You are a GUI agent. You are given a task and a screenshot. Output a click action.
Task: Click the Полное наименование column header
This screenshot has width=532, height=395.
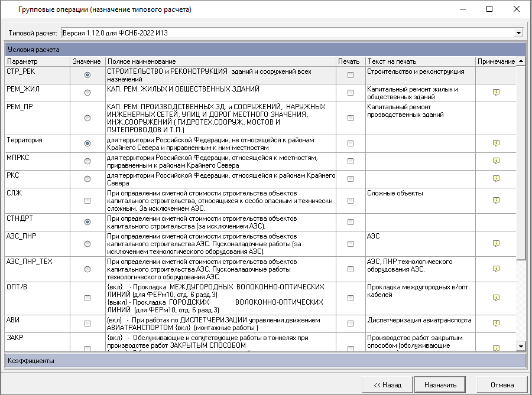[220, 61]
